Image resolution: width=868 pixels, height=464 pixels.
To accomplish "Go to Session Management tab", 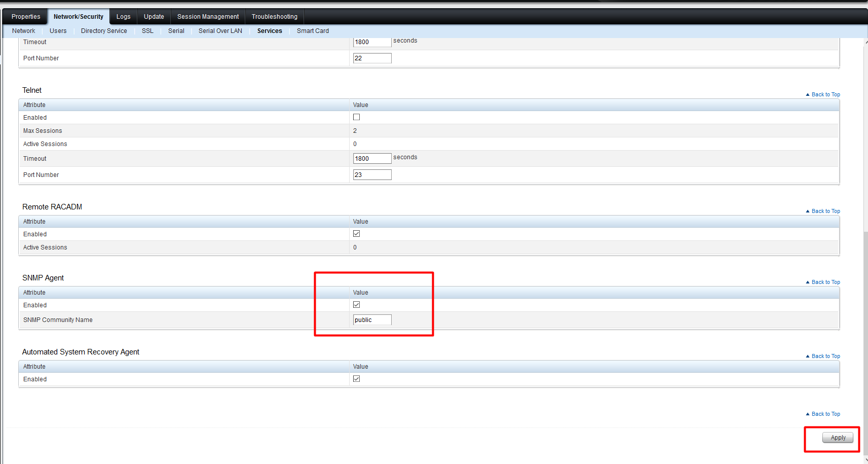I will [x=208, y=17].
